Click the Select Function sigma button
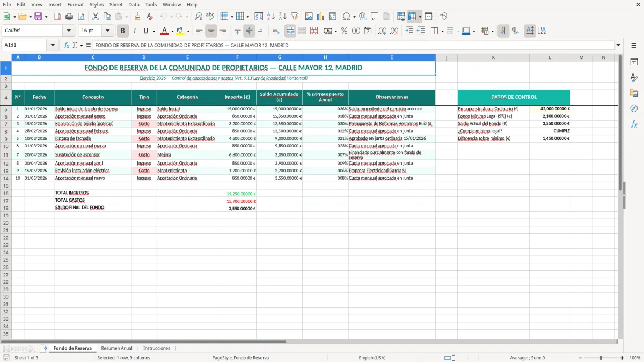 pos(75,45)
